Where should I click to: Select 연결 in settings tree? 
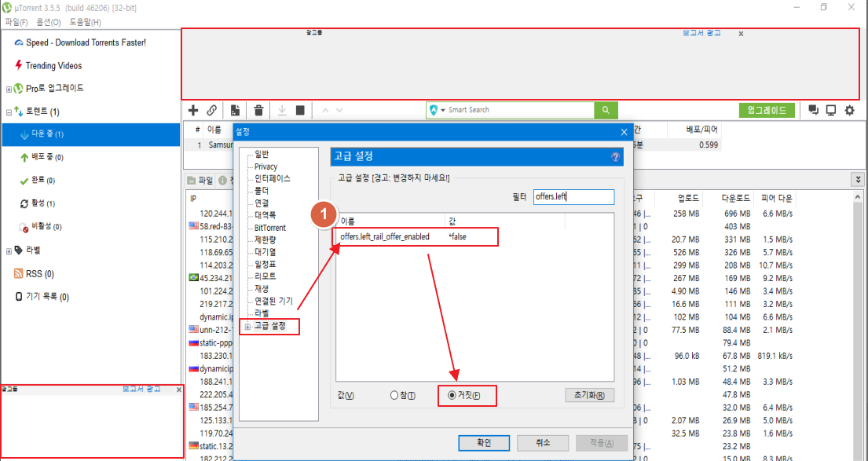[x=262, y=203]
